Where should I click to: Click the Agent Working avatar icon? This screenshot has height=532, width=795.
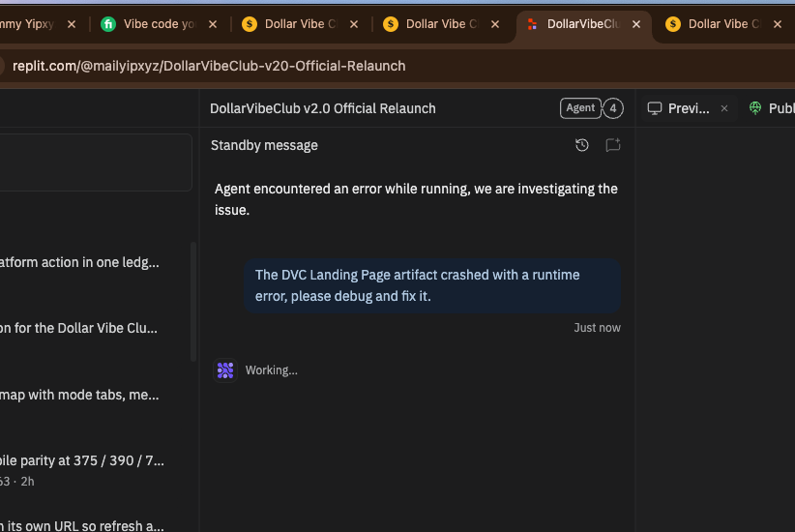tap(225, 370)
